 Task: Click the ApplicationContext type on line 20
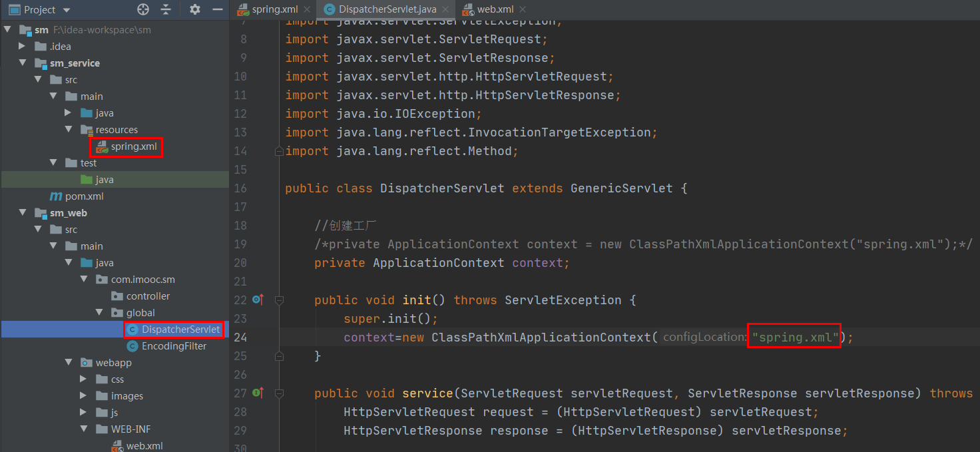[438, 263]
